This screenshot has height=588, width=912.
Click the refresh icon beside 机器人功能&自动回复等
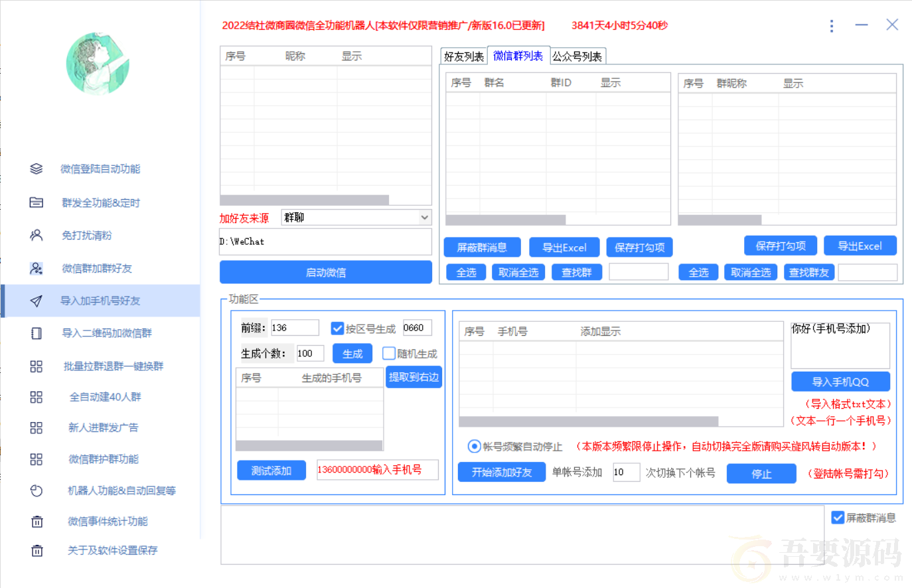click(37, 491)
